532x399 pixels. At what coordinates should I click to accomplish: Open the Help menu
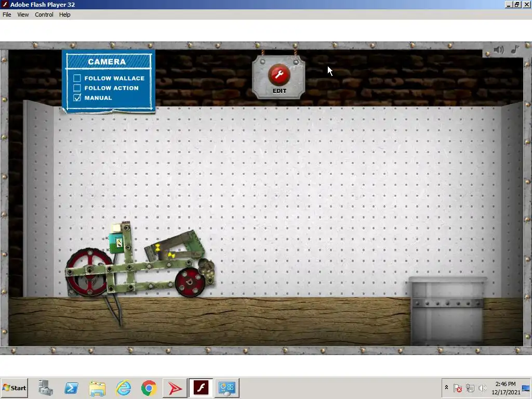tap(65, 15)
